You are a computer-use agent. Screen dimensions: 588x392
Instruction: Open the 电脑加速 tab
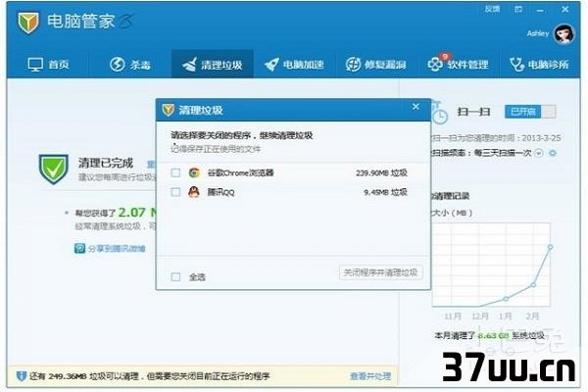[x=294, y=64]
